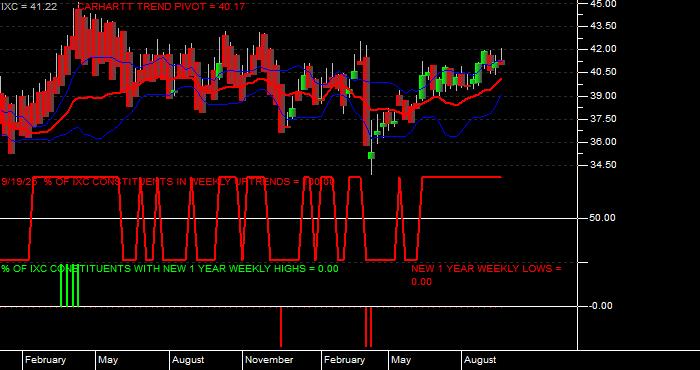Click the double red new-lows spike near February

368,327
